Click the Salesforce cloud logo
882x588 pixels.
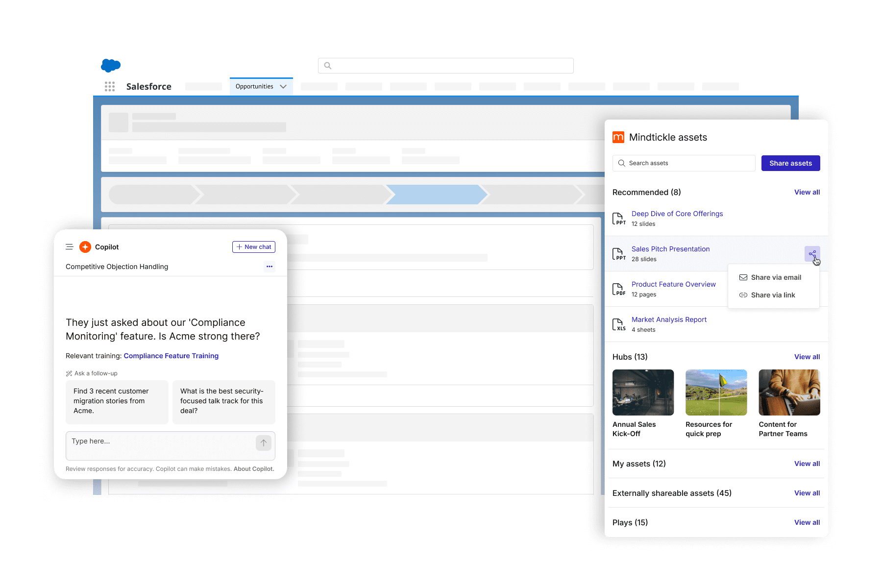111,65
